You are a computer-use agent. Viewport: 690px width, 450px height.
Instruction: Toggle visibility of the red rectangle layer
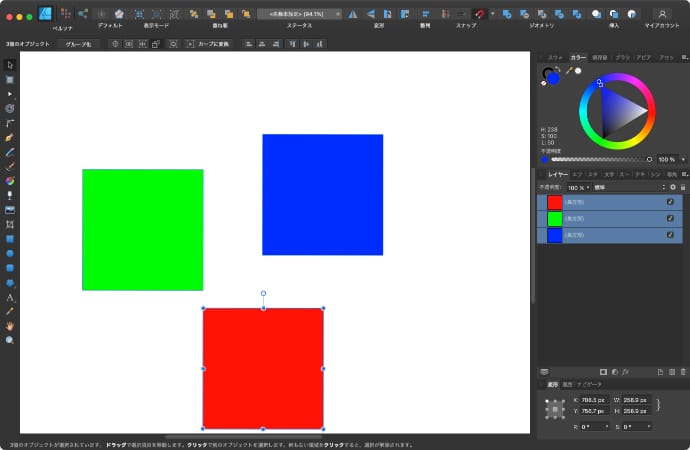[671, 202]
